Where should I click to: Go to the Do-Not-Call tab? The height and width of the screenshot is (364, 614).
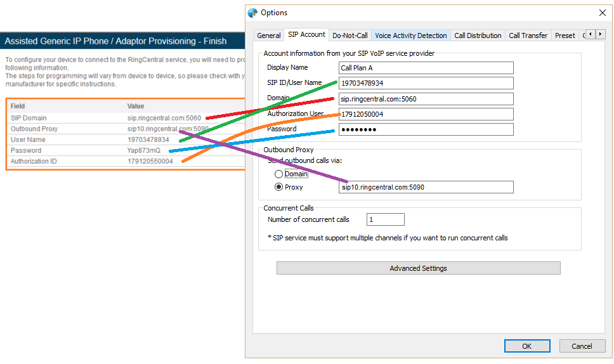tap(349, 36)
